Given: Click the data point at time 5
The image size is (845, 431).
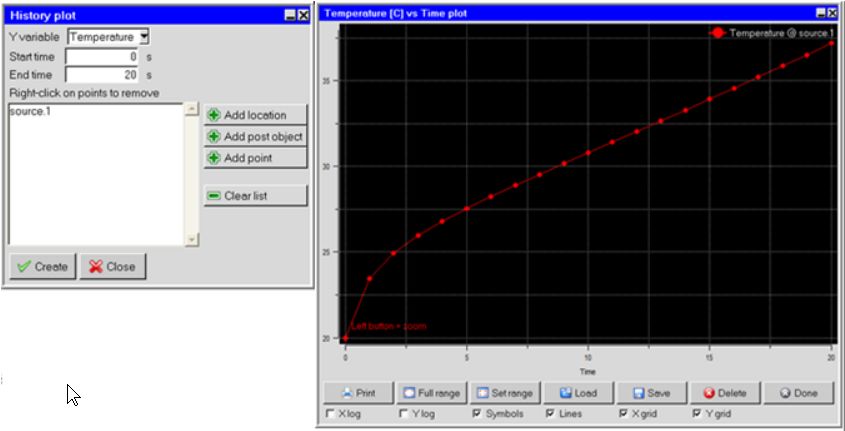Looking at the screenshot, I should pos(467,208).
